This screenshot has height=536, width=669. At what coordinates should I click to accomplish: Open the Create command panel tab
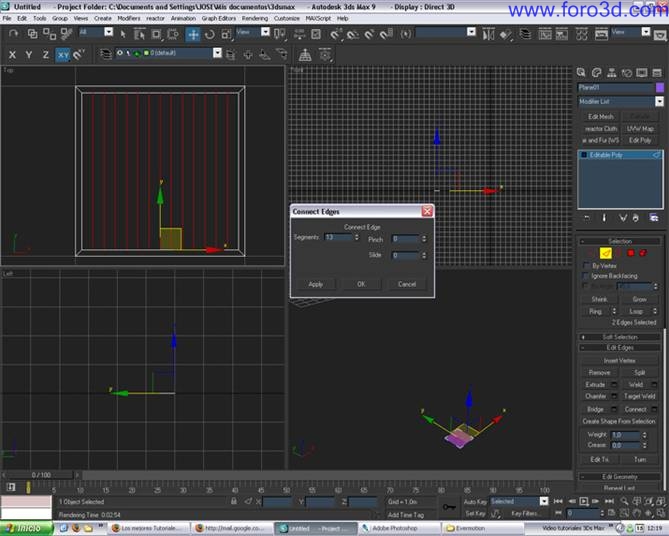(581, 73)
